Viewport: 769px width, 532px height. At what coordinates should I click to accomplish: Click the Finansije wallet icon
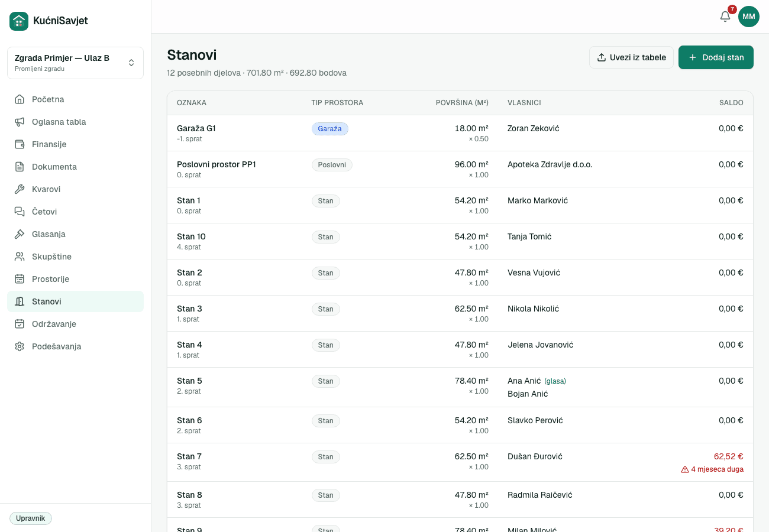20,144
